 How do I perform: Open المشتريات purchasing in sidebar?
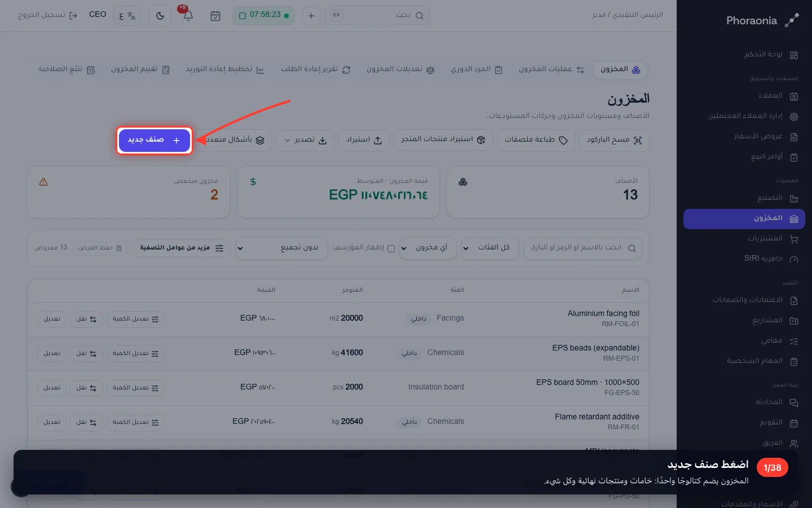[744, 239]
